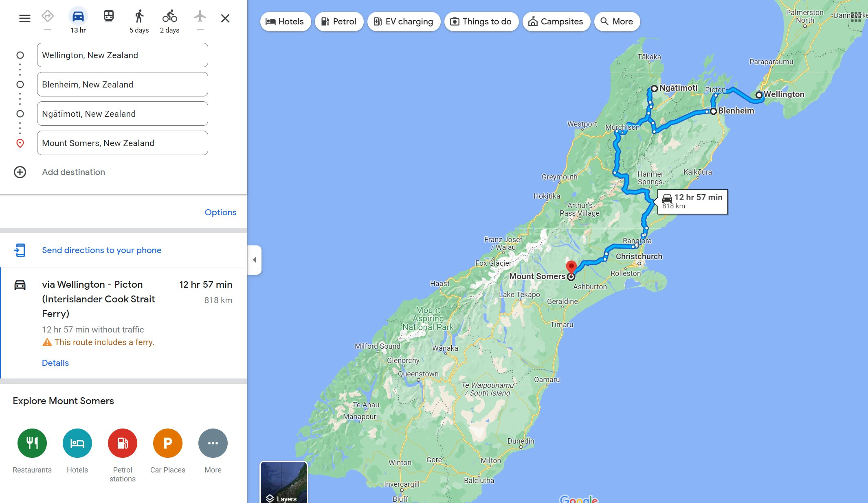Viewport: 868px width, 503px height.
Task: Open Petrol stations explore icon
Action: click(123, 443)
